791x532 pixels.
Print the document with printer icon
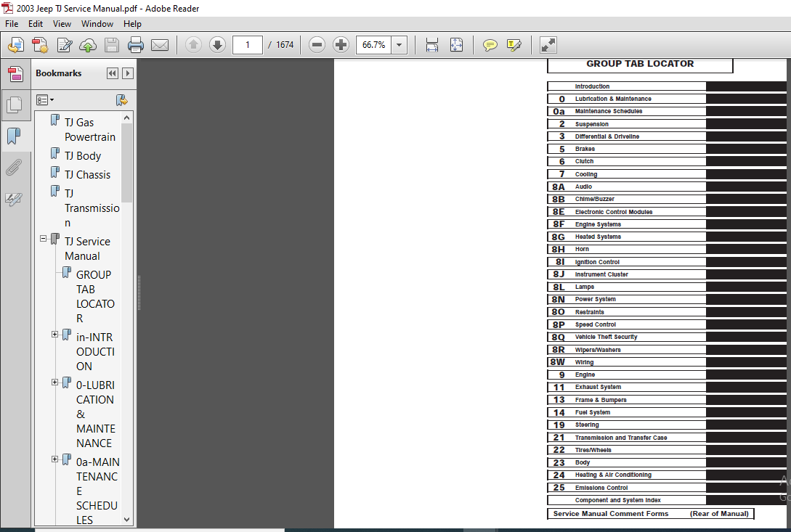pyautogui.click(x=136, y=45)
